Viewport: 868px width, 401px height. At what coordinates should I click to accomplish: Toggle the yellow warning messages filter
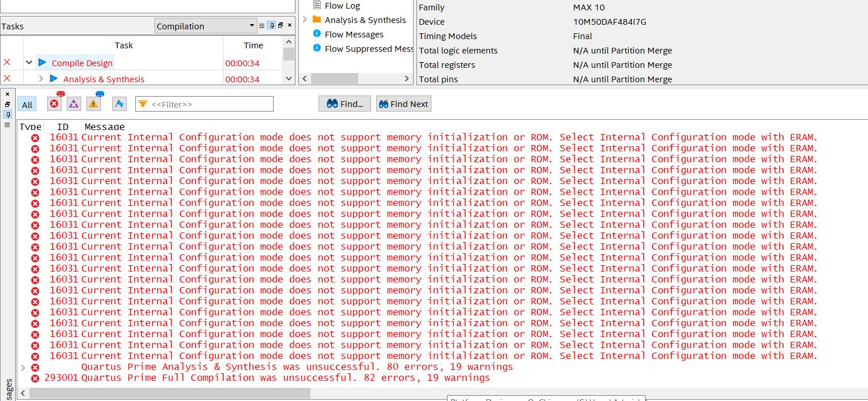(x=93, y=104)
